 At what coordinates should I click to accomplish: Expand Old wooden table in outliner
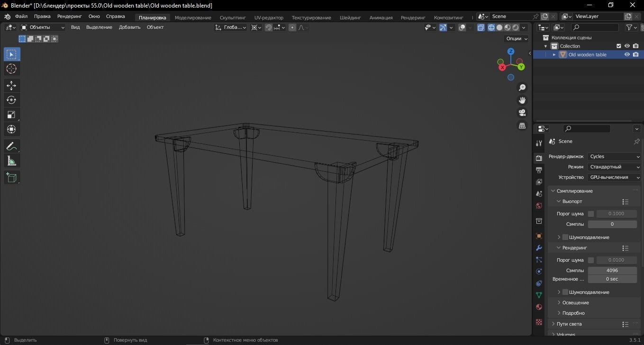pos(554,54)
